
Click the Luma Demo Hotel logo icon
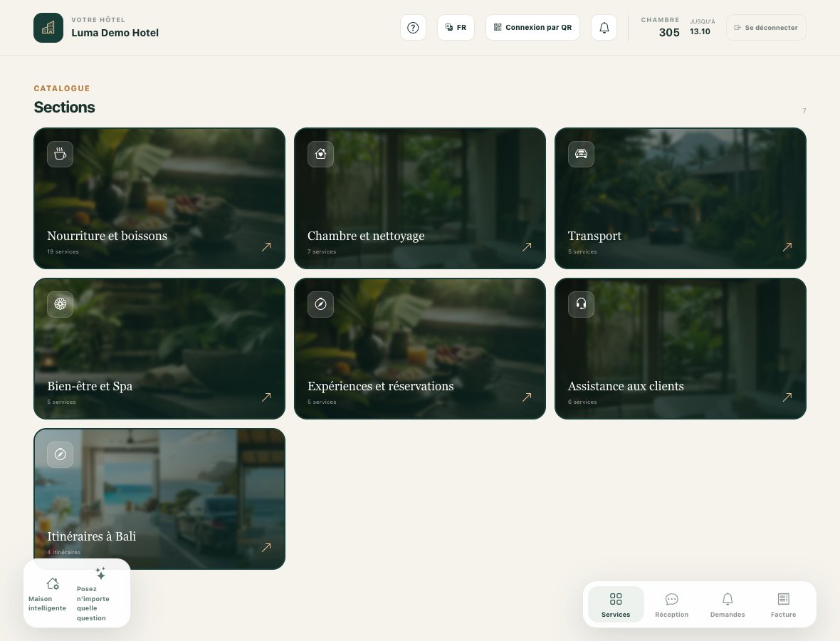pyautogui.click(x=48, y=27)
